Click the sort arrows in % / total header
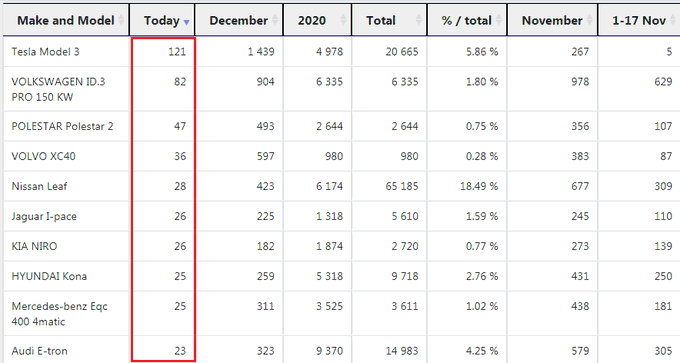 coord(499,20)
